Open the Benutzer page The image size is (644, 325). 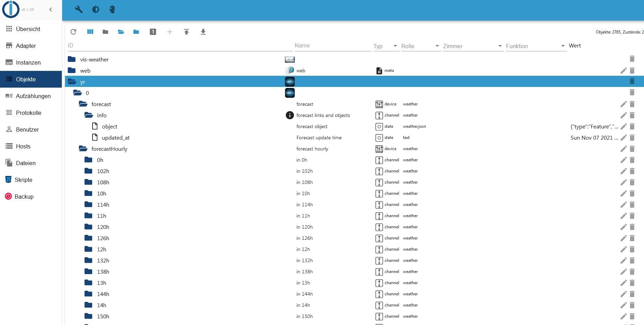[x=31, y=130]
